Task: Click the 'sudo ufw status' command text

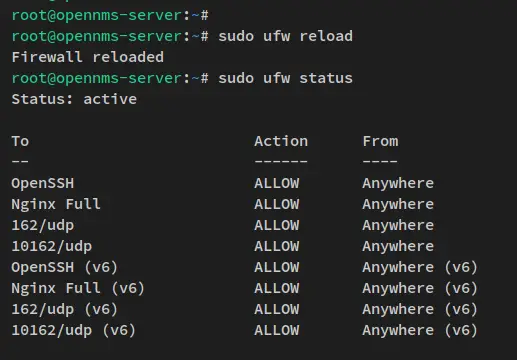Action: tap(285, 78)
